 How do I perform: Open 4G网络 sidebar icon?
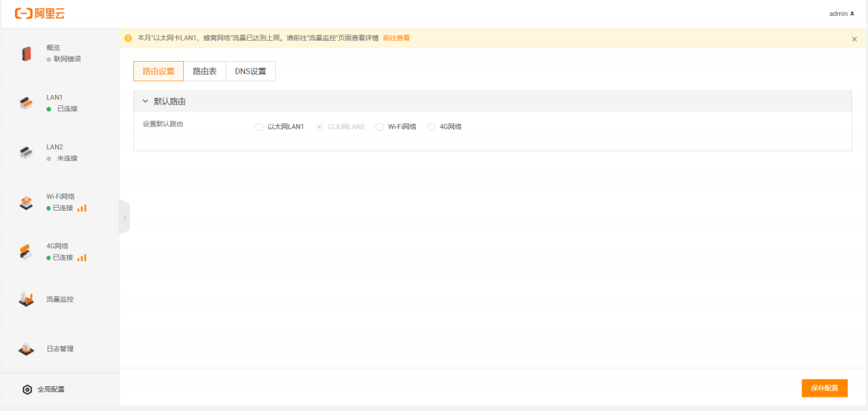coord(26,252)
